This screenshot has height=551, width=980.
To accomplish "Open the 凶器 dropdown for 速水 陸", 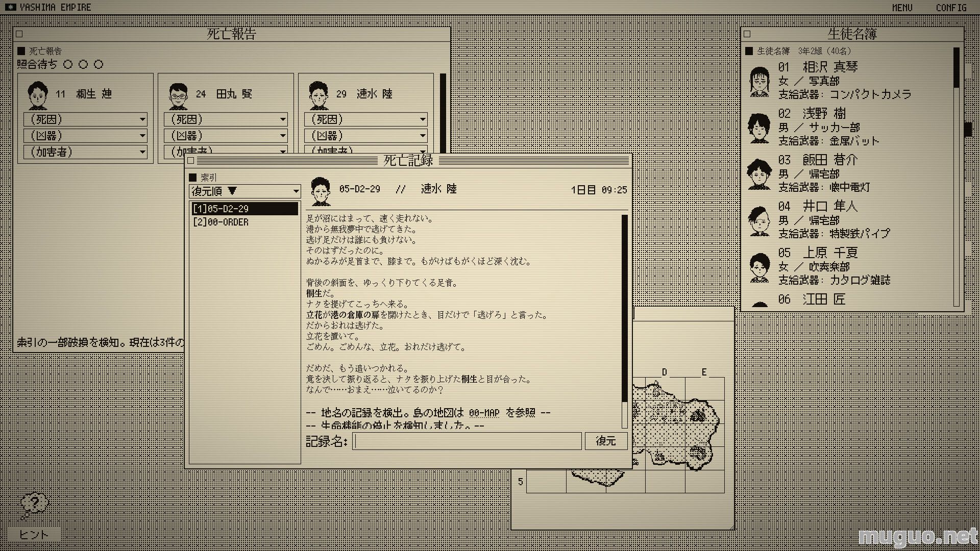I will [366, 136].
